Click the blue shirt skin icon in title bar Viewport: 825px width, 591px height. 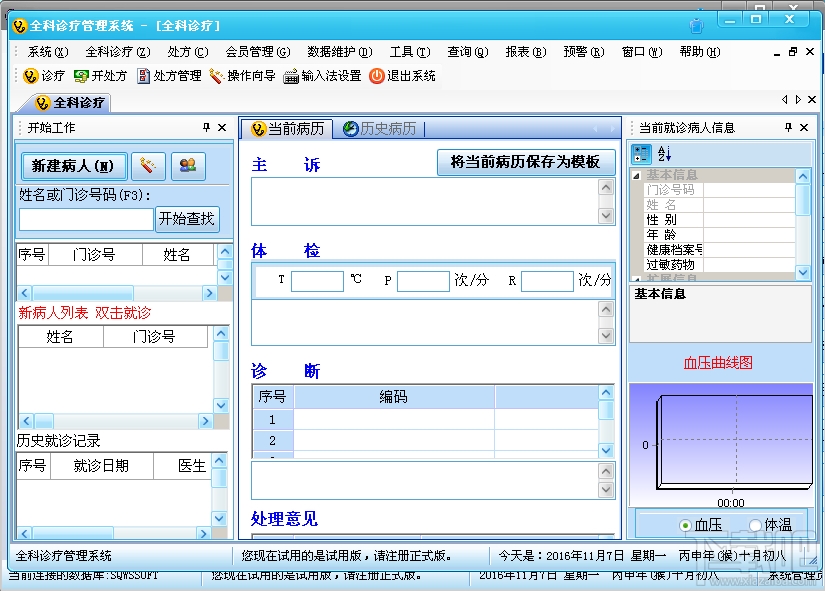696,25
